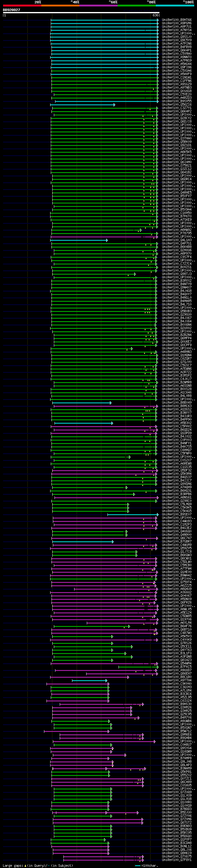
Task: Click the UniRef100_A9SGZ9 label
Action: [176, 84]
